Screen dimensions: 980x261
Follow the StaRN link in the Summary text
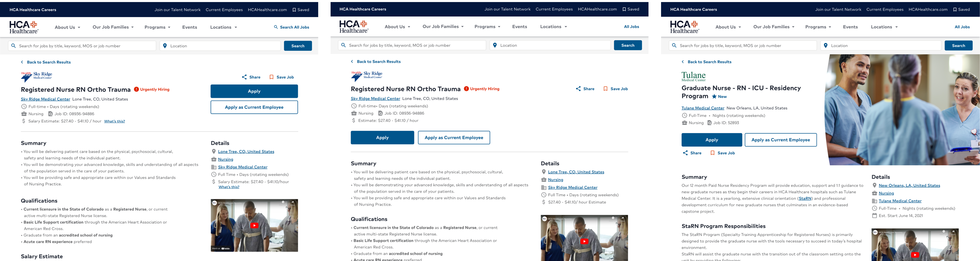pyautogui.click(x=805, y=199)
